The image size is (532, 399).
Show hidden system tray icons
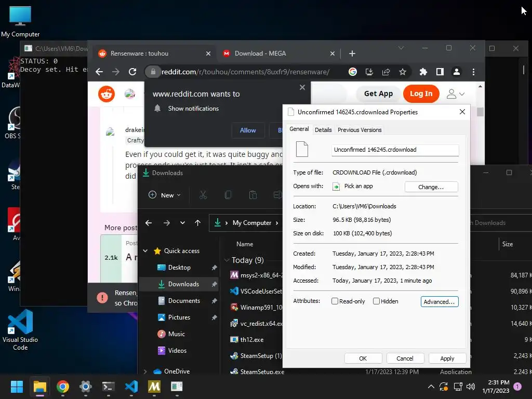click(x=431, y=387)
